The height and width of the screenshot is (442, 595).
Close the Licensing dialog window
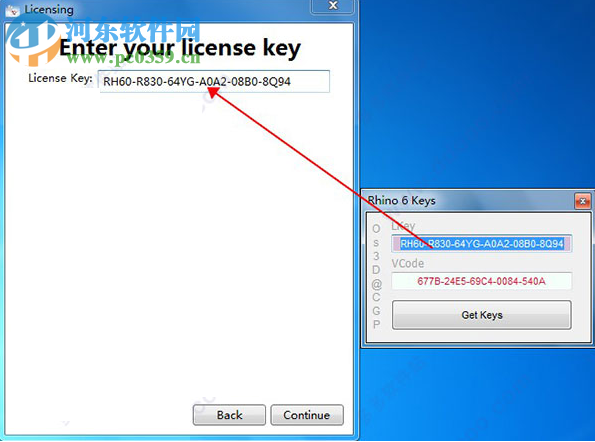click(x=333, y=6)
